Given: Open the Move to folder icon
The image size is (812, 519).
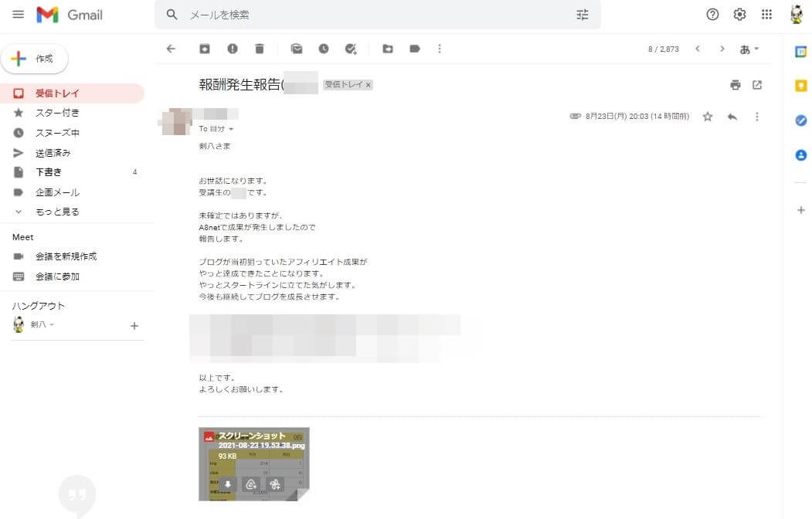Looking at the screenshot, I should pos(388,49).
